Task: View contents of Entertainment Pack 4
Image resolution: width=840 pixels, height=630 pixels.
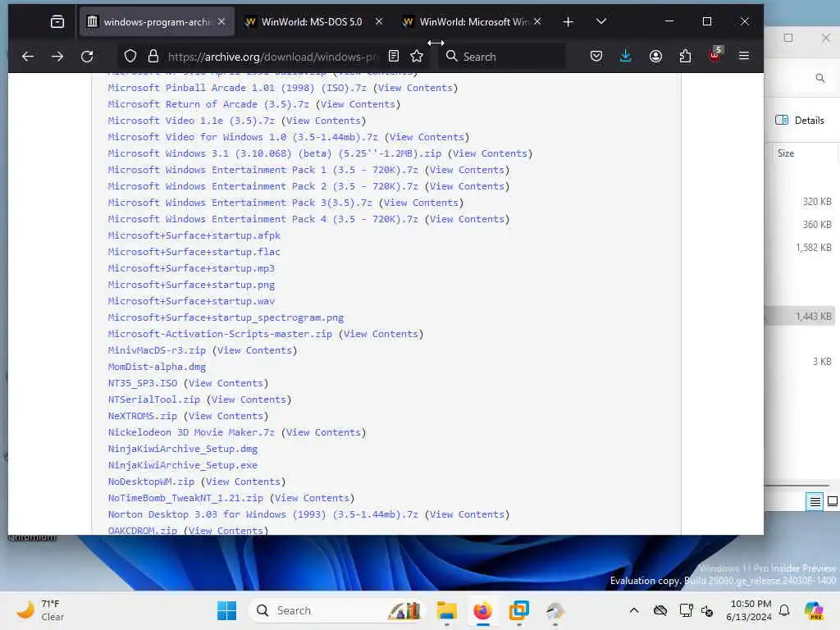Action: (467, 219)
